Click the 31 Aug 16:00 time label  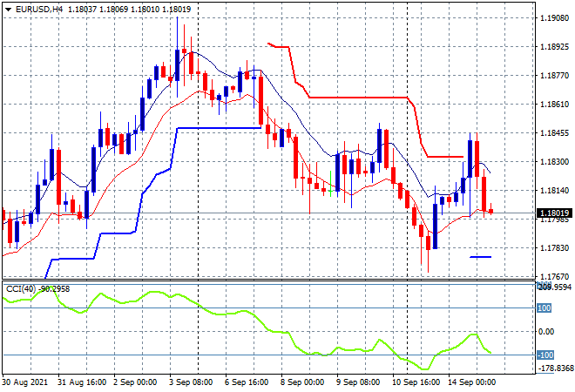click(82, 382)
